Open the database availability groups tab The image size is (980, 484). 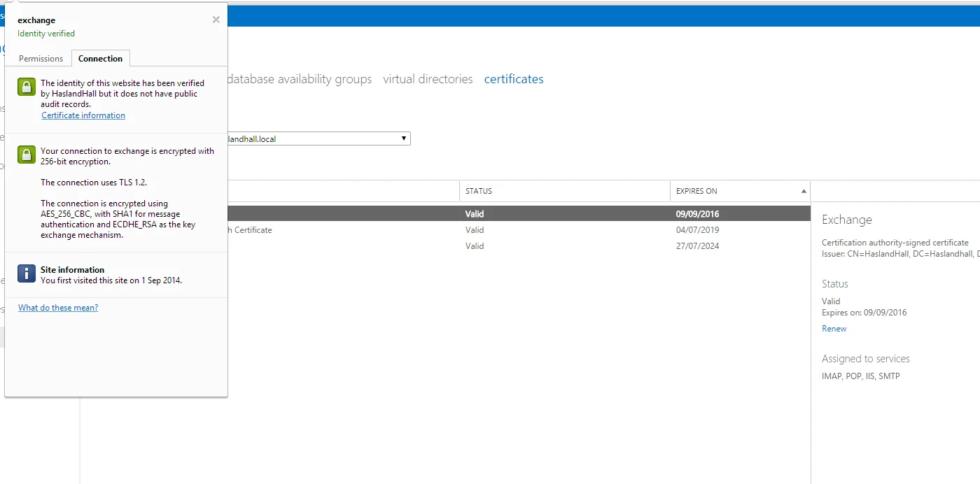coord(300,79)
